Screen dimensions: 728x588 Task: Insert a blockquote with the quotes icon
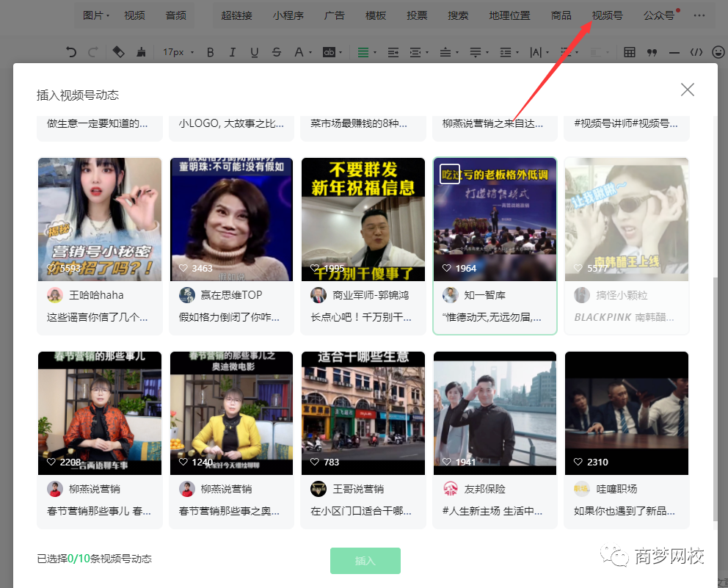[652, 52]
